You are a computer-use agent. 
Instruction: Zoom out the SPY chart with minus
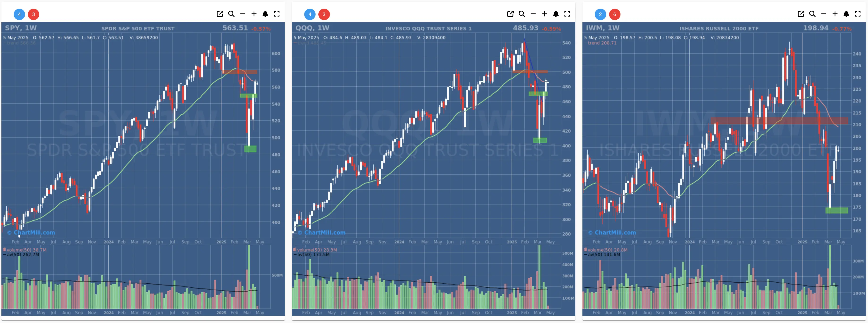pyautogui.click(x=243, y=14)
